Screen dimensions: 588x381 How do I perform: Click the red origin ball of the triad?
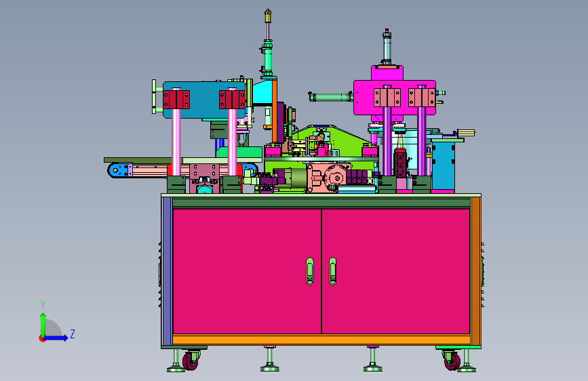pos(41,338)
